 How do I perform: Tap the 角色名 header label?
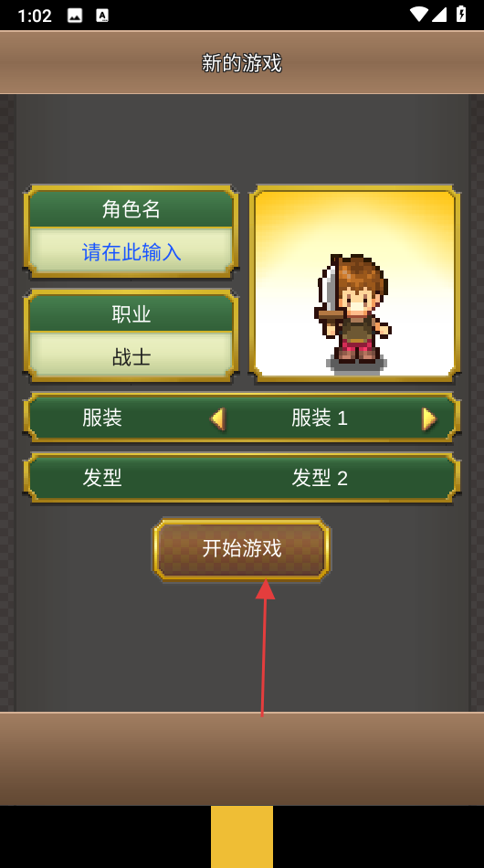[132, 209]
